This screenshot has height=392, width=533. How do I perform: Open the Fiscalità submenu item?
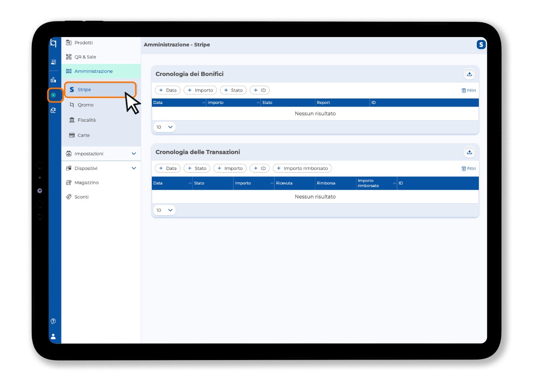coord(101,120)
